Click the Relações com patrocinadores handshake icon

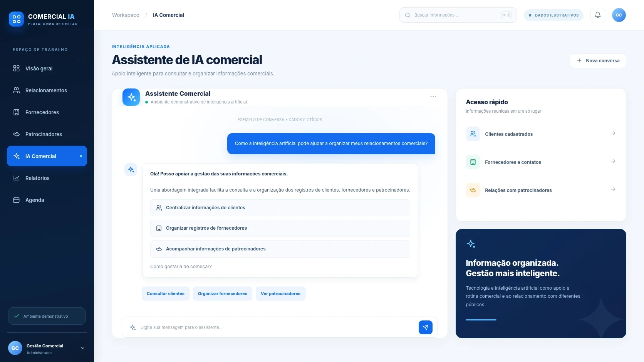(x=473, y=190)
